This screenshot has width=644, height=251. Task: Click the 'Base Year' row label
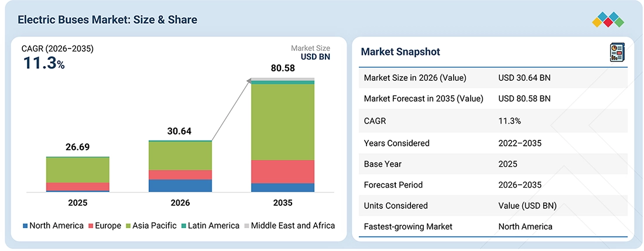coord(383,164)
